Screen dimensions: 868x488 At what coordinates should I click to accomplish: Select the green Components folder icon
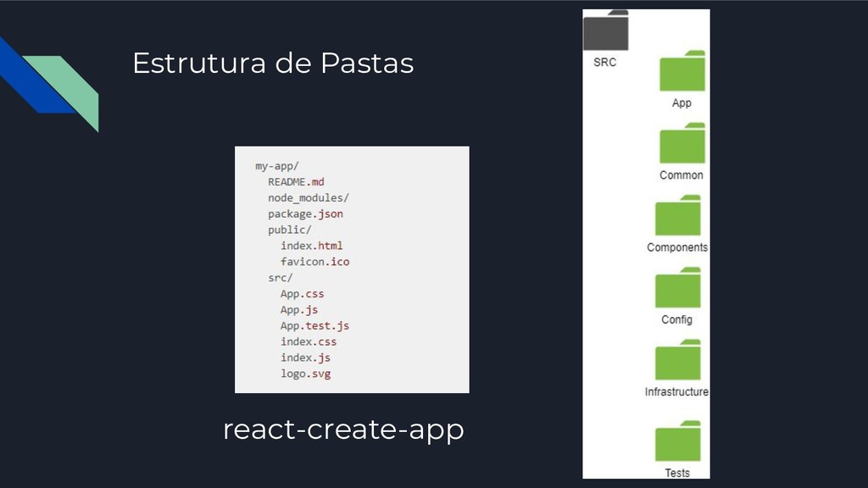coord(677,215)
